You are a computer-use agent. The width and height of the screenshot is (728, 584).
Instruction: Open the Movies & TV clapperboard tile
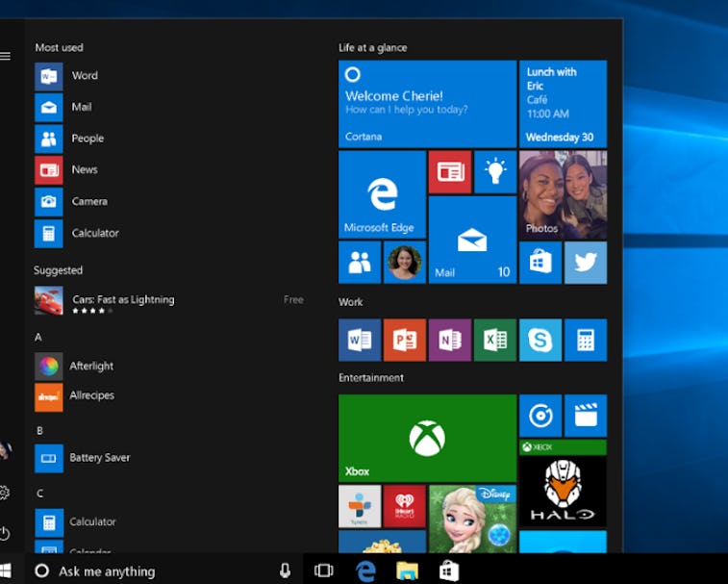tap(586, 416)
